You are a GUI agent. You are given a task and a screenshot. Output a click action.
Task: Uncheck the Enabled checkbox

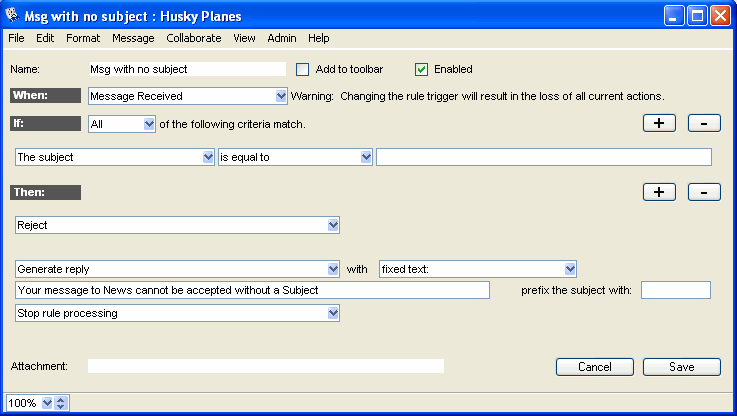421,69
